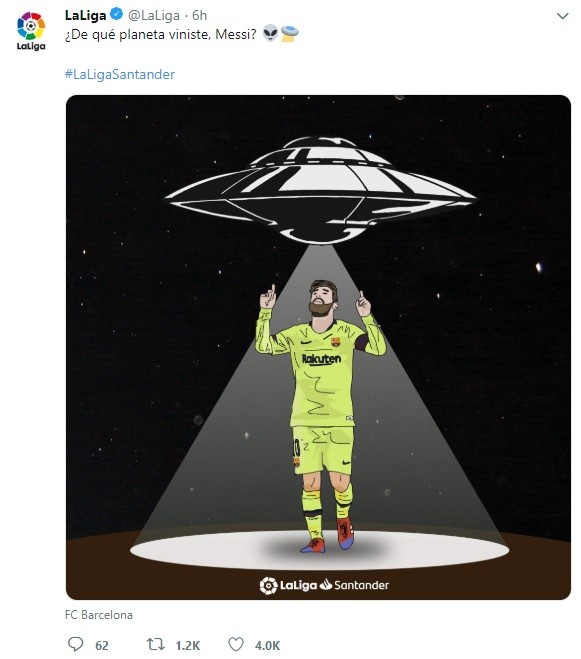Click the alien emoji in the tweet text
581x659 pixels.
[270, 33]
